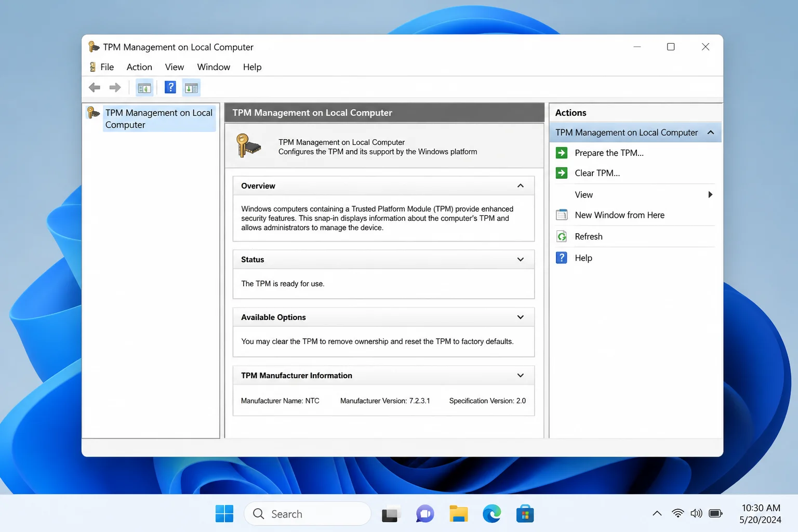Collapse the Actions group for TPM Management

(x=711, y=132)
